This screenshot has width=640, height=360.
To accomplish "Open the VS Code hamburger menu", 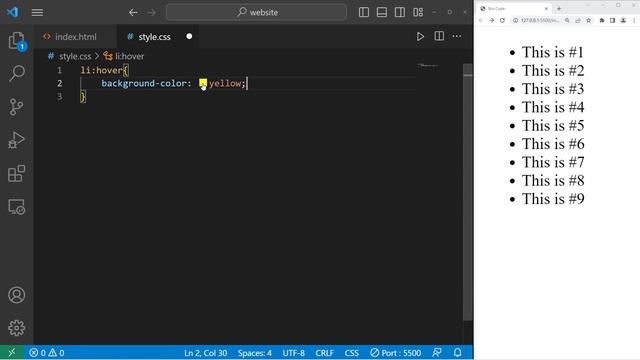I will [x=37, y=13].
